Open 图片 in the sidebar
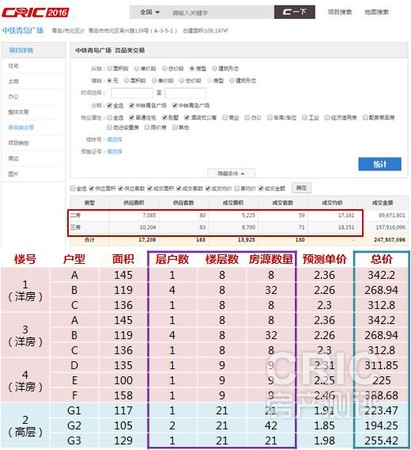The image size is (411, 450). pyautogui.click(x=13, y=174)
